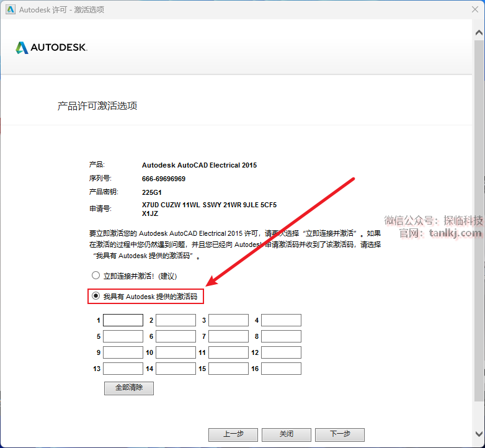Click the request code line X1JZ
Screen dimensions: 485x448
point(150,213)
